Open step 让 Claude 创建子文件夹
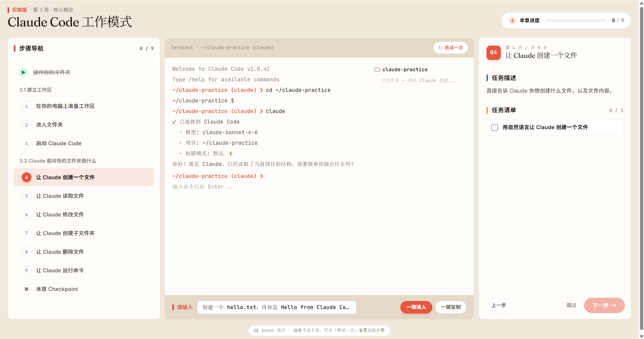Image resolution: width=644 pixels, height=339 pixels. (84, 233)
